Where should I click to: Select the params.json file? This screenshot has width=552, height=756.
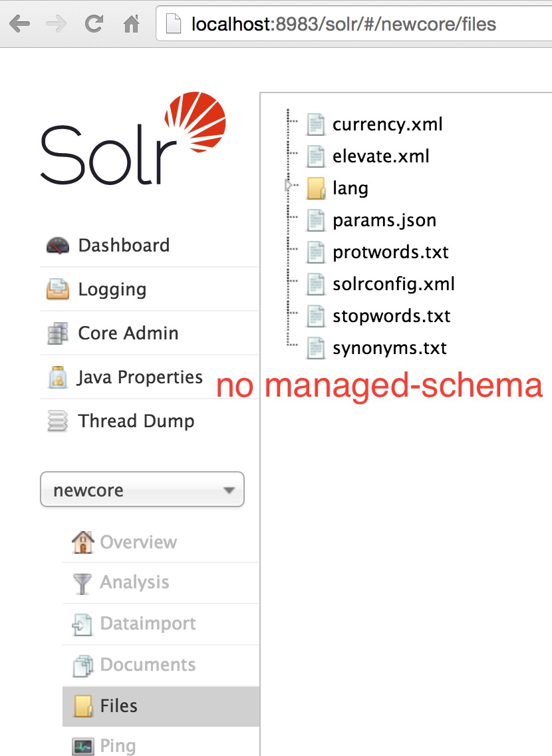tap(384, 220)
